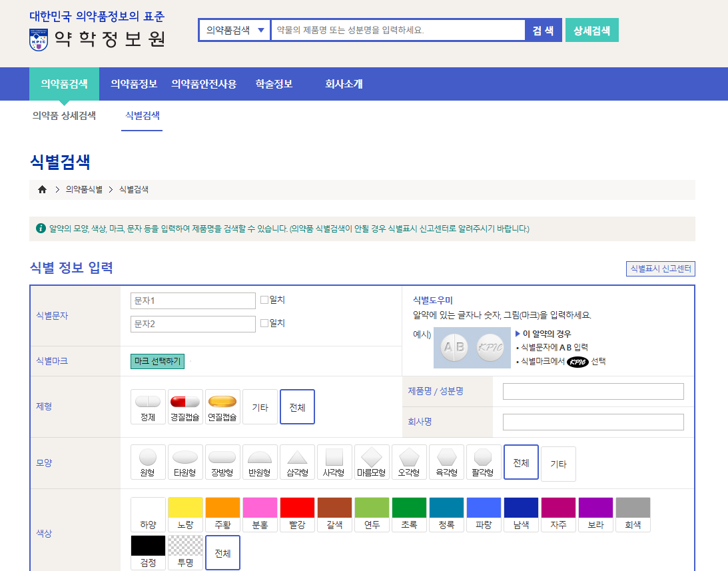Select the 타원형 oval shape icon
This screenshot has height=571, width=728.
click(184, 462)
